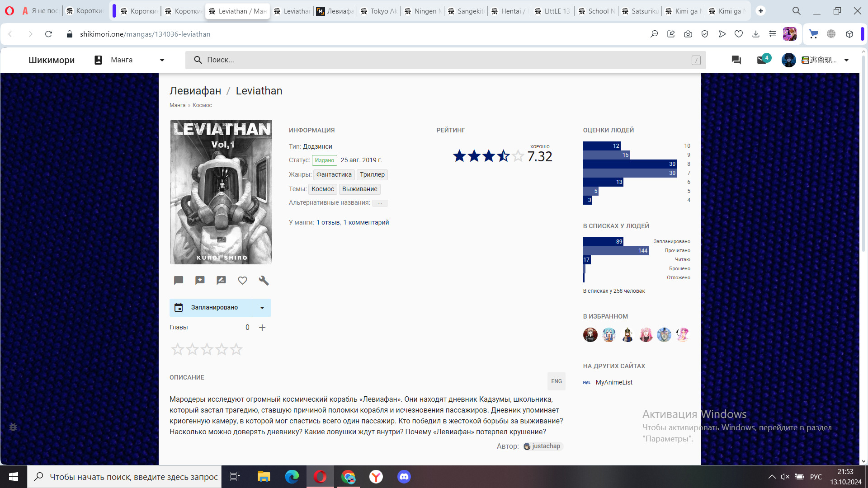
Task: Click the Opera snapshot camera icon
Action: tap(688, 34)
